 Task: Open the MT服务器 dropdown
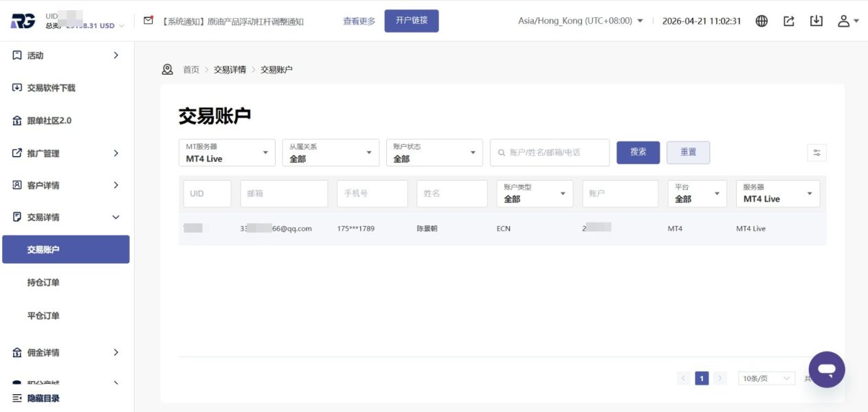pos(227,152)
